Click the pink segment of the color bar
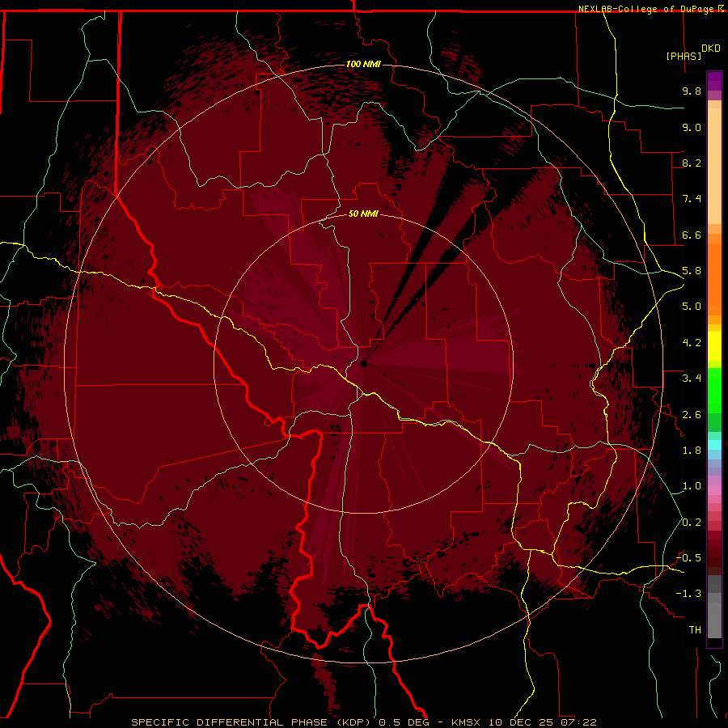Image resolution: width=728 pixels, height=728 pixels. 714,490
